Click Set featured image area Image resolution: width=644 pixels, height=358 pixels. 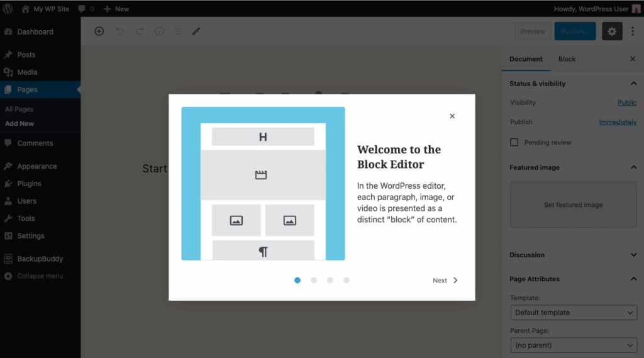click(574, 204)
